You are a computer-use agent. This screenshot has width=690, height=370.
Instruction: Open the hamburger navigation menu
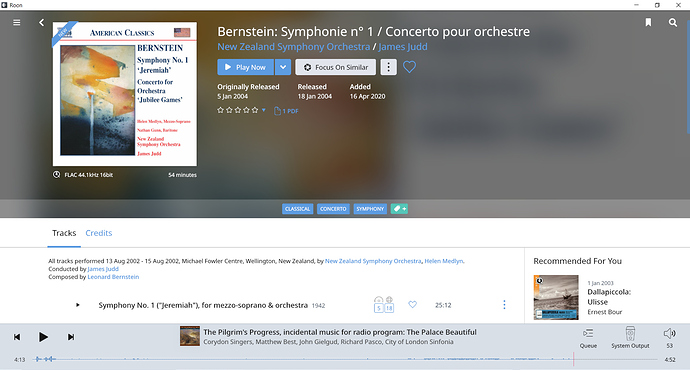(x=17, y=22)
